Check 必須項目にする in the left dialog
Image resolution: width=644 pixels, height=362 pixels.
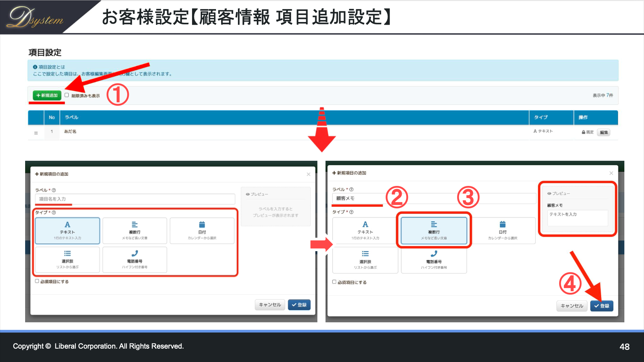pyautogui.click(x=37, y=281)
